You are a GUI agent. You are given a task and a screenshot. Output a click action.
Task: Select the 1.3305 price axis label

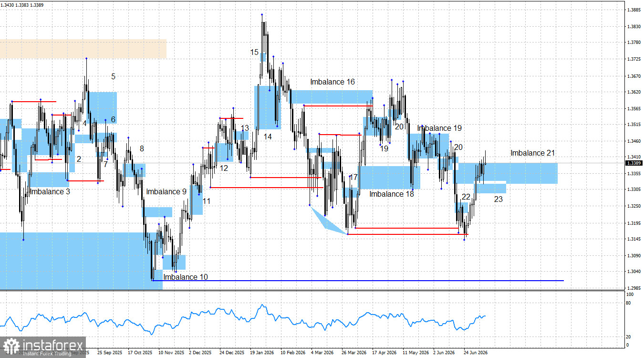coord(634,189)
